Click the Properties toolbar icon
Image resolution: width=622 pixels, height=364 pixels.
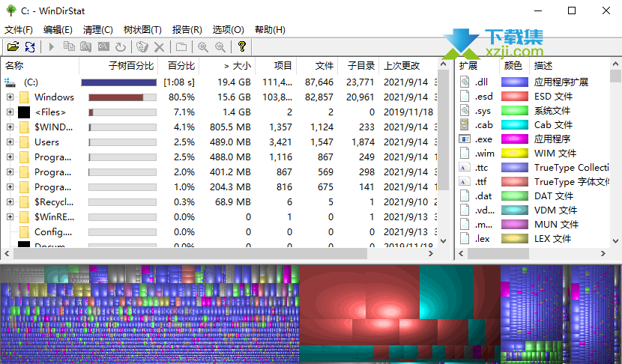pos(181,46)
